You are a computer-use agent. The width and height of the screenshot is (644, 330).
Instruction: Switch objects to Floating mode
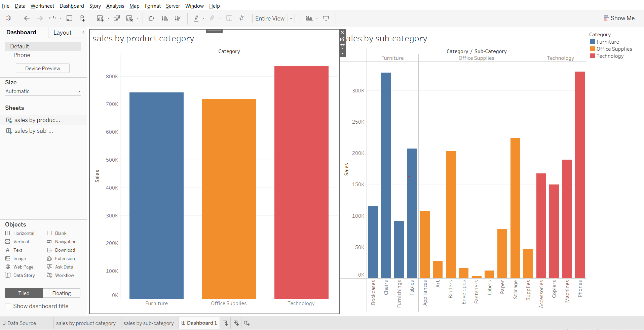tap(62, 293)
